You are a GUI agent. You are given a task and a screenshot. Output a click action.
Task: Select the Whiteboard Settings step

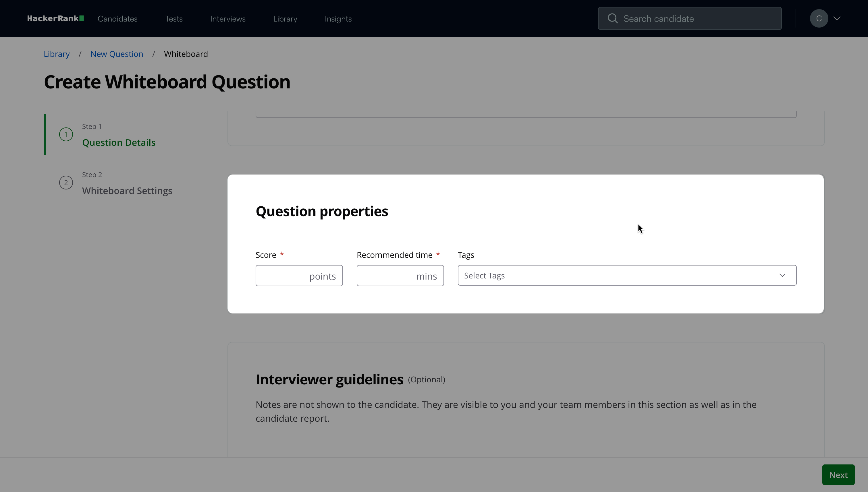[x=127, y=191]
